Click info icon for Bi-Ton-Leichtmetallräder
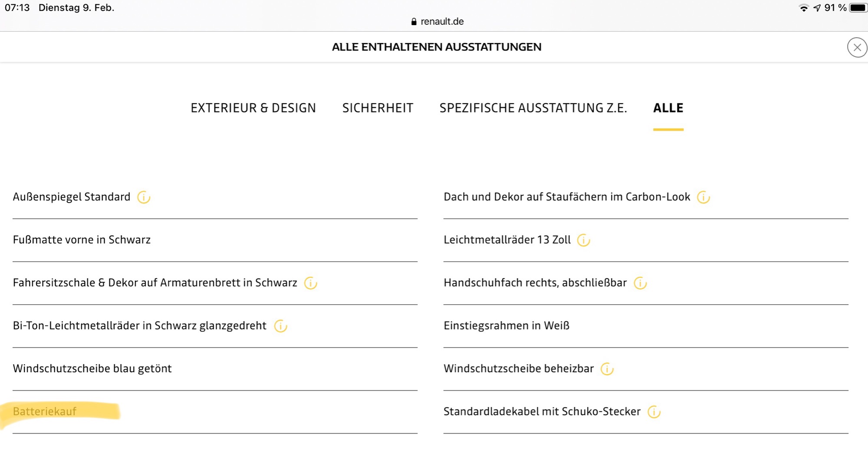Image resolution: width=868 pixels, height=450 pixels. (280, 326)
